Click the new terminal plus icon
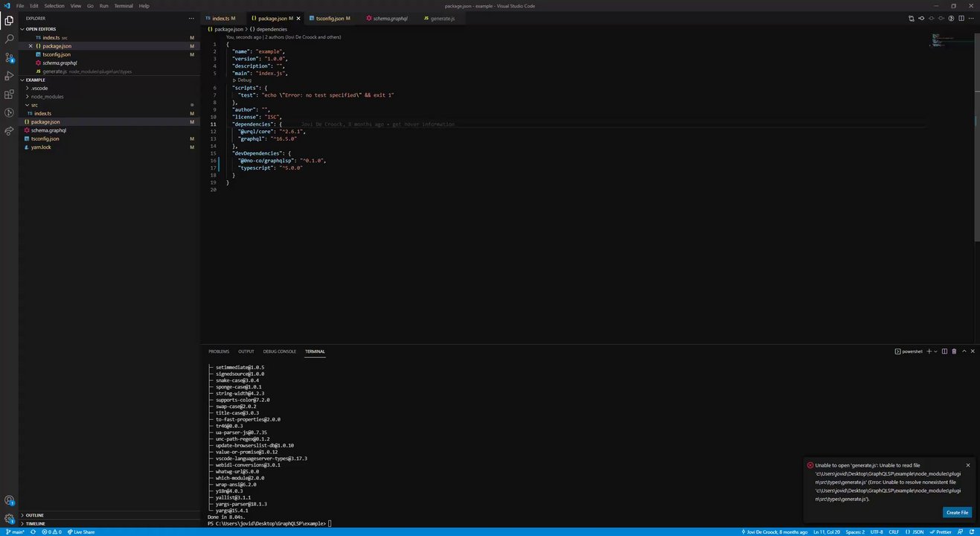The height and width of the screenshot is (536, 980). (x=929, y=351)
